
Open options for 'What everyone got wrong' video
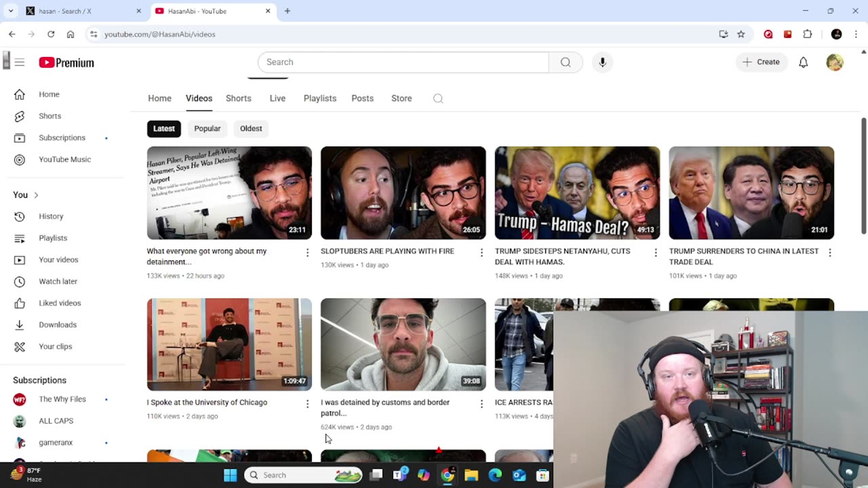point(307,253)
